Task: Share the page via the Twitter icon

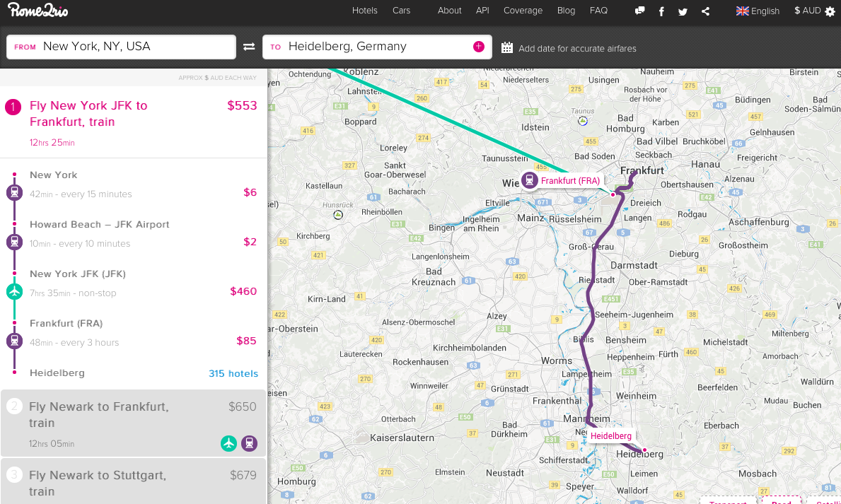Action: coord(683,11)
